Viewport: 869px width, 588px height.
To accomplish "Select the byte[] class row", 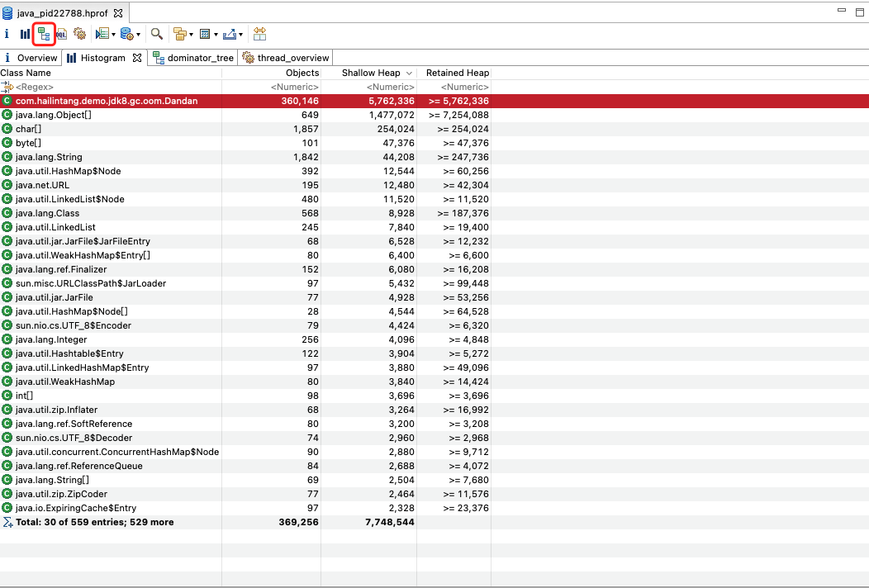I will [x=434, y=143].
